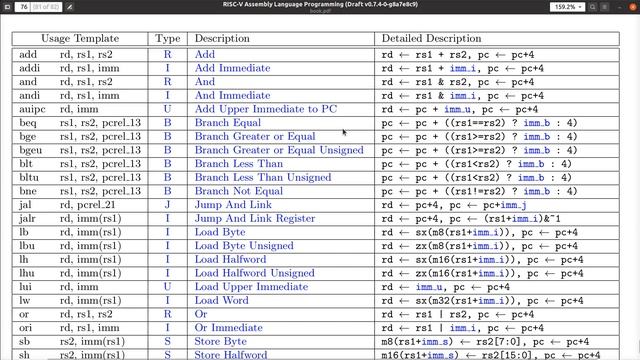Click the S type link in sb row

point(167,341)
